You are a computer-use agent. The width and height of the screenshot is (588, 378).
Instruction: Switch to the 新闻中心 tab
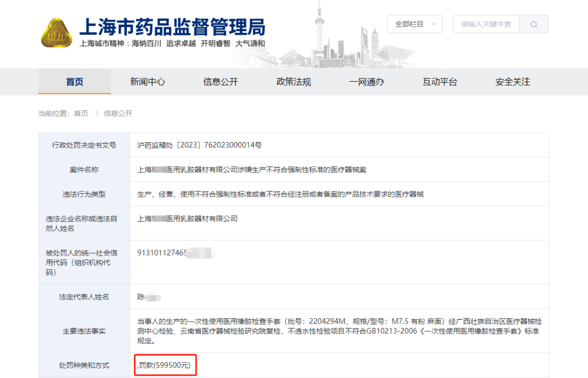click(x=148, y=82)
